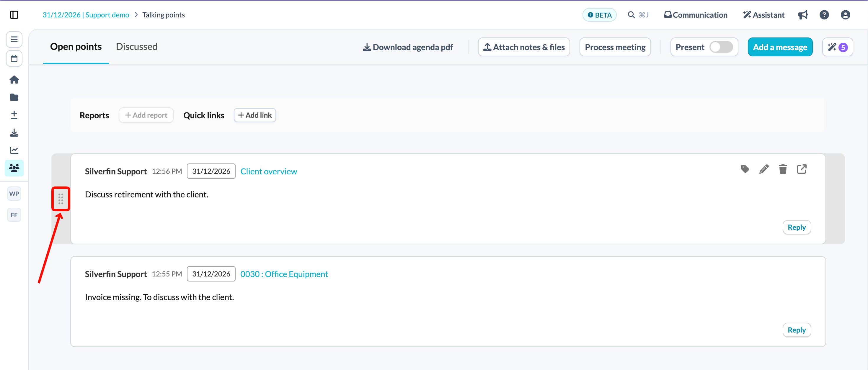Click date 31/12/2026 on retirement message
Image resolution: width=868 pixels, height=370 pixels.
(x=211, y=171)
